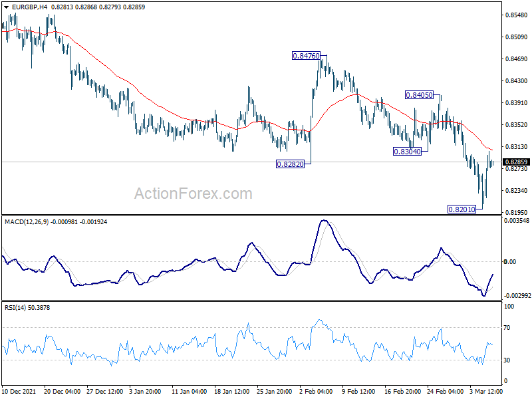Click the 25 Jan 20:00 date label
532x399 pixels.
pos(275,392)
